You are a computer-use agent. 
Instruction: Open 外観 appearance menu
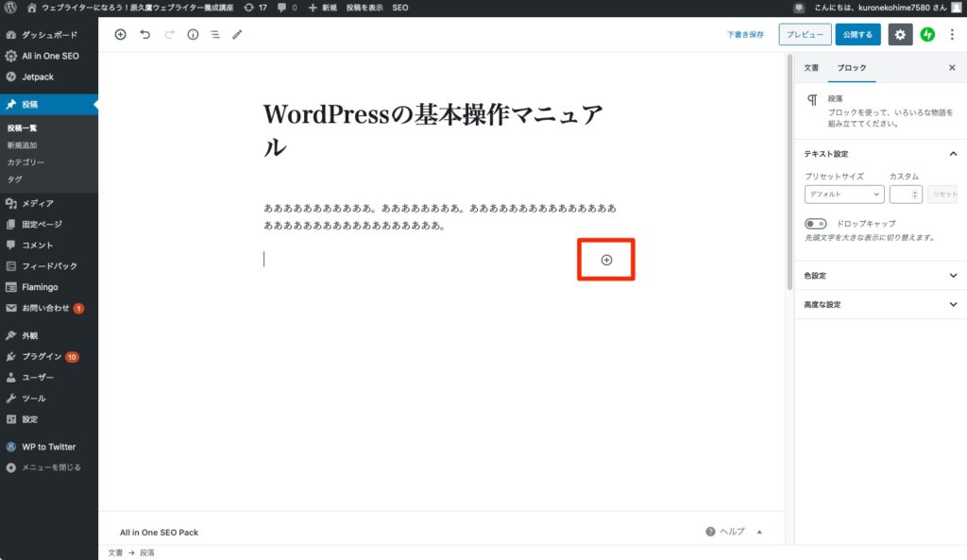tap(49, 335)
